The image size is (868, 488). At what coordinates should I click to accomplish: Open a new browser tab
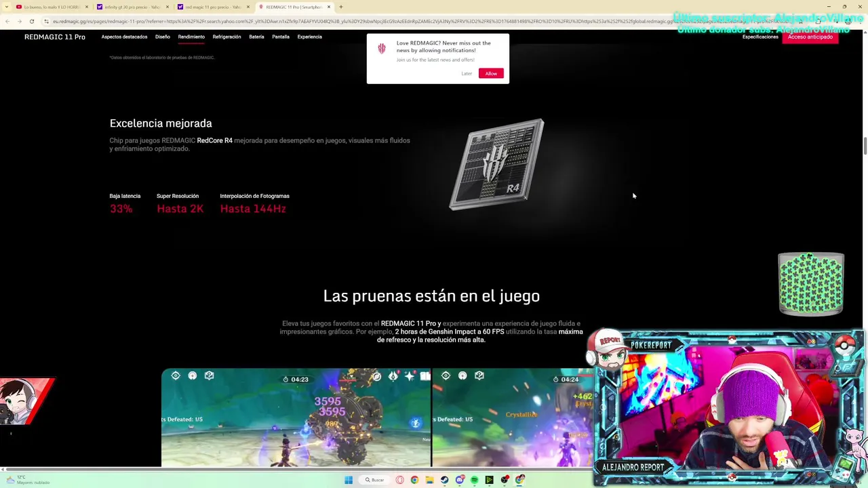(x=340, y=7)
